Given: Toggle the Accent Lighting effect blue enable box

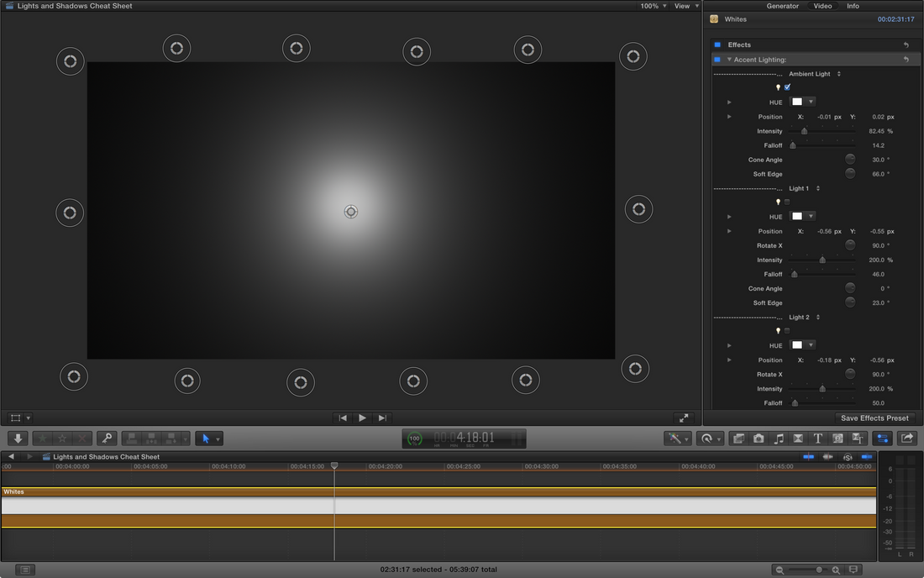Looking at the screenshot, I should pyautogui.click(x=717, y=60).
